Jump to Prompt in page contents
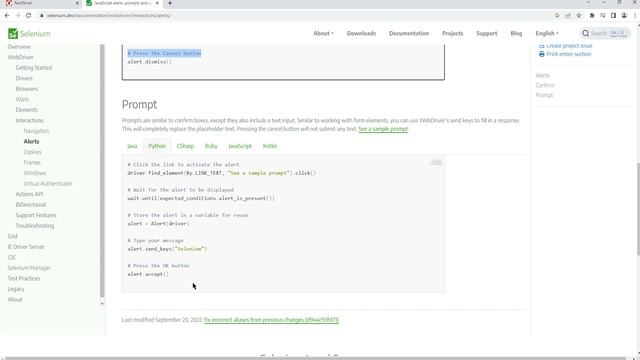The image size is (640, 360). click(544, 95)
